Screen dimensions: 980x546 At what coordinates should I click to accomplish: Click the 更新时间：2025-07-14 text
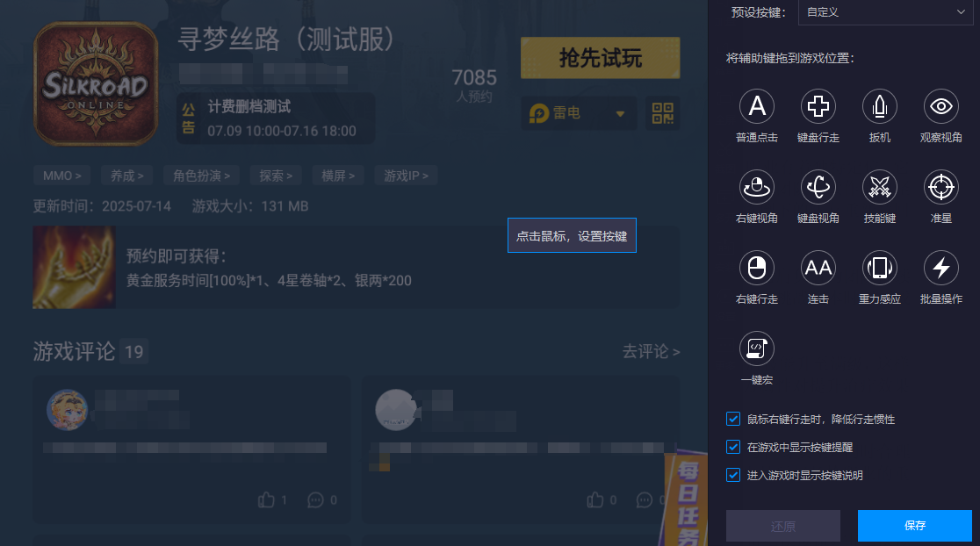(102, 206)
